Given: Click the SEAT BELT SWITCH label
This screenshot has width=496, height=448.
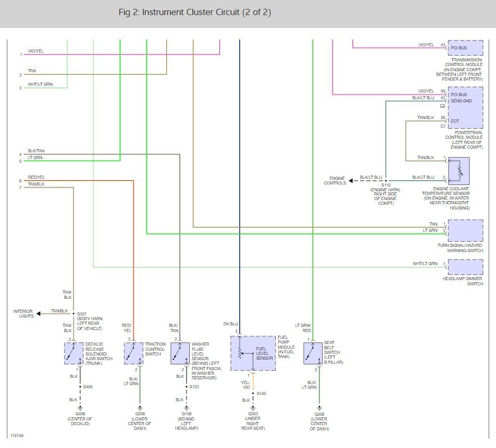Looking at the screenshot, I should (333, 352).
